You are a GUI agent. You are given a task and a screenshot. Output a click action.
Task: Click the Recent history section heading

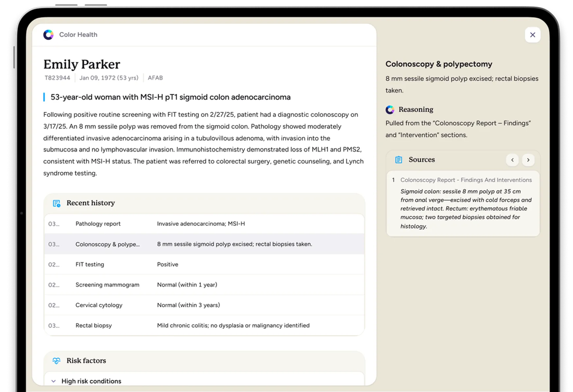click(91, 203)
